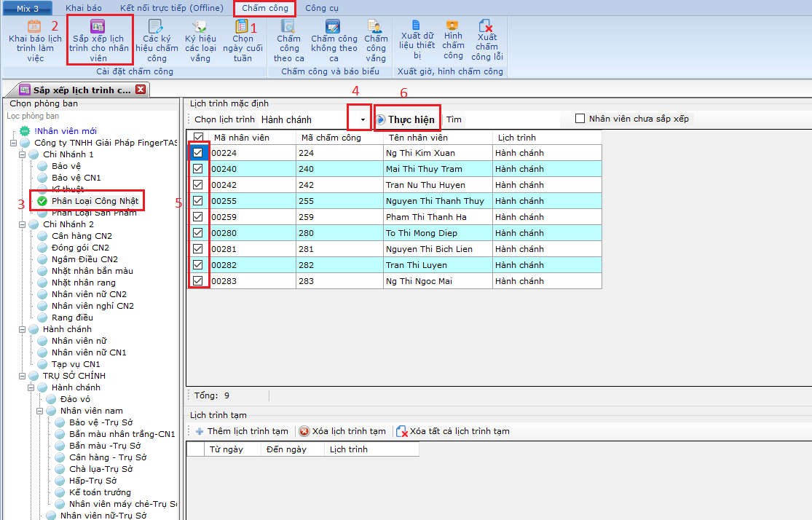Screen dimensions: 812x520
Task: Uncheck employee 00224 Ng Thi Kim Xuan
Action: click(x=198, y=153)
